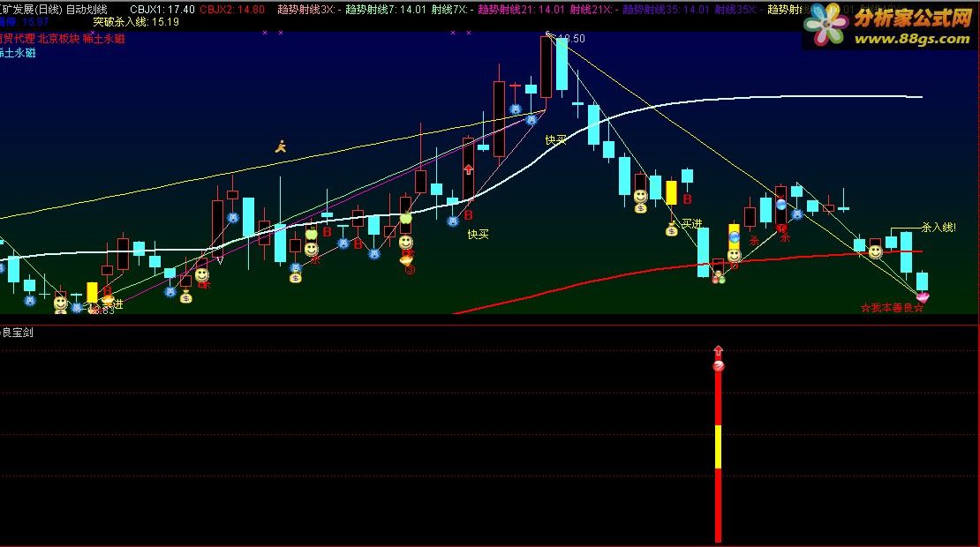The width and height of the screenshot is (980, 547).
Task: Click the pink diamond icon above ☆我本善良☆
Action: tap(923, 298)
